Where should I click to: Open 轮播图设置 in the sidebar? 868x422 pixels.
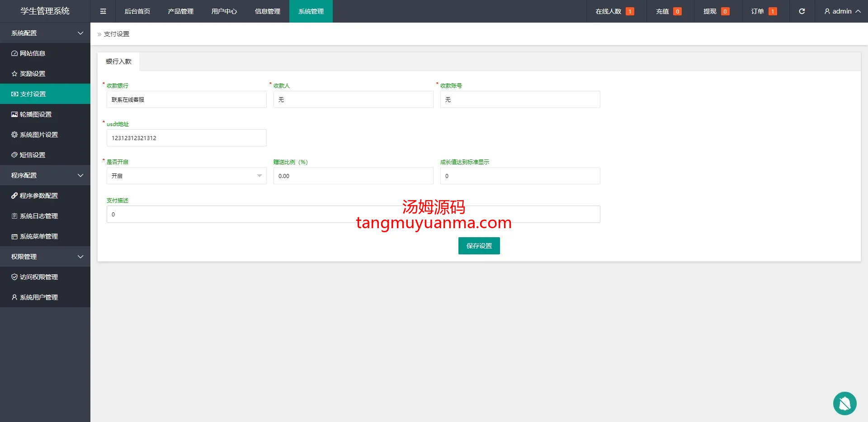click(35, 114)
